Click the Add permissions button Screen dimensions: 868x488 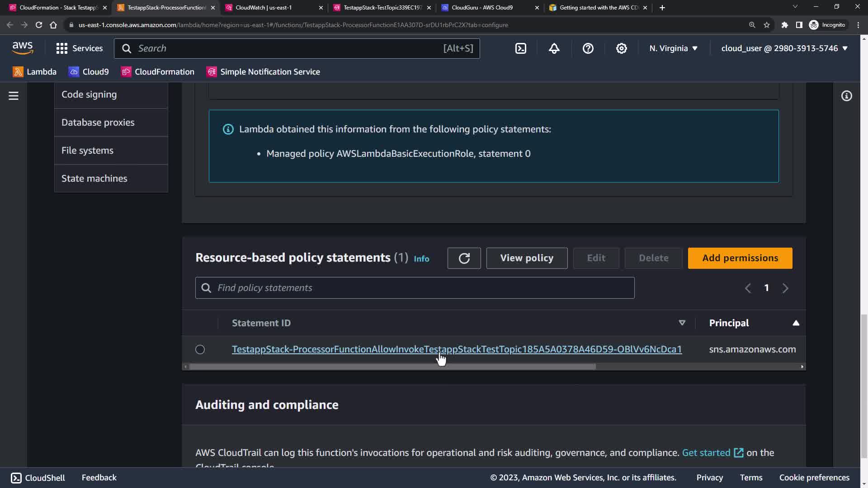pos(740,258)
